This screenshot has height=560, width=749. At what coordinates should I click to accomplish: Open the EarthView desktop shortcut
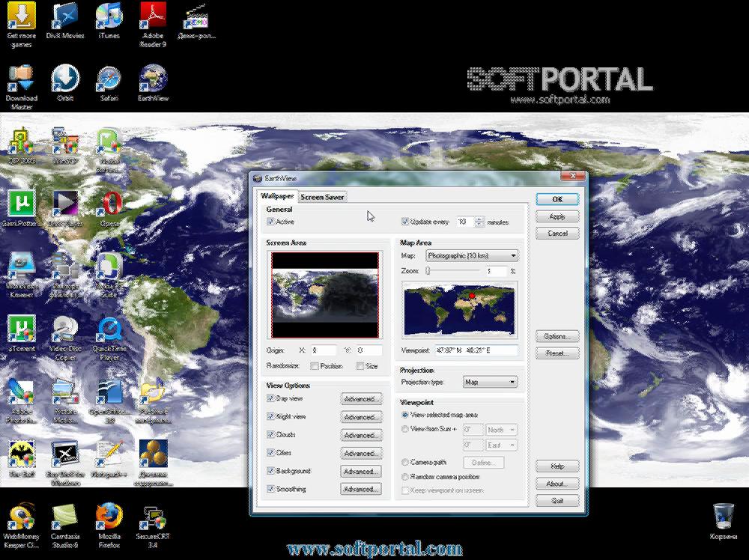[153, 84]
